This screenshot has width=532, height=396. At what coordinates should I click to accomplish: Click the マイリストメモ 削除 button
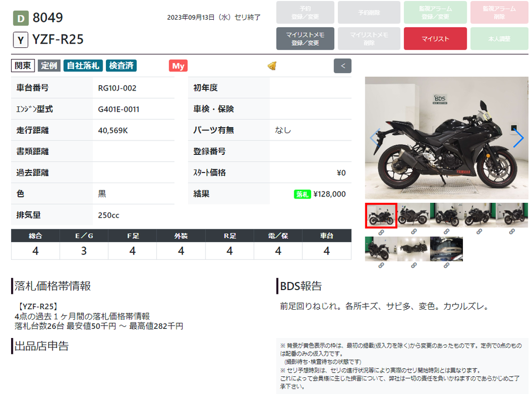[369, 39]
